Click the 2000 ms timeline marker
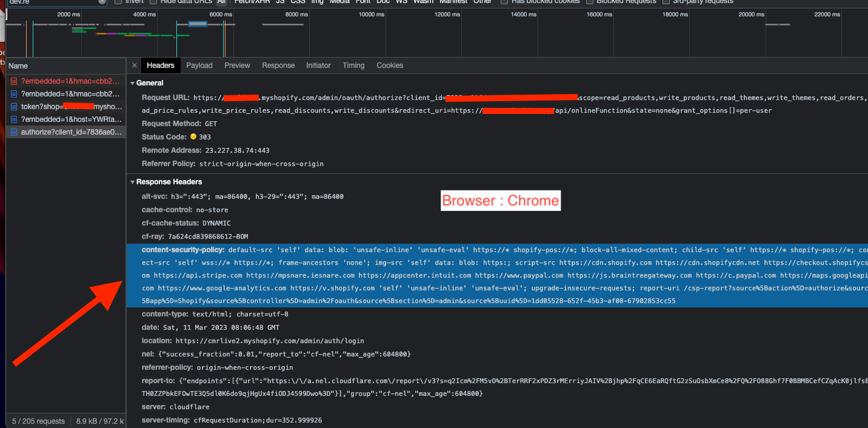The width and height of the screenshot is (868, 428). coord(68,14)
